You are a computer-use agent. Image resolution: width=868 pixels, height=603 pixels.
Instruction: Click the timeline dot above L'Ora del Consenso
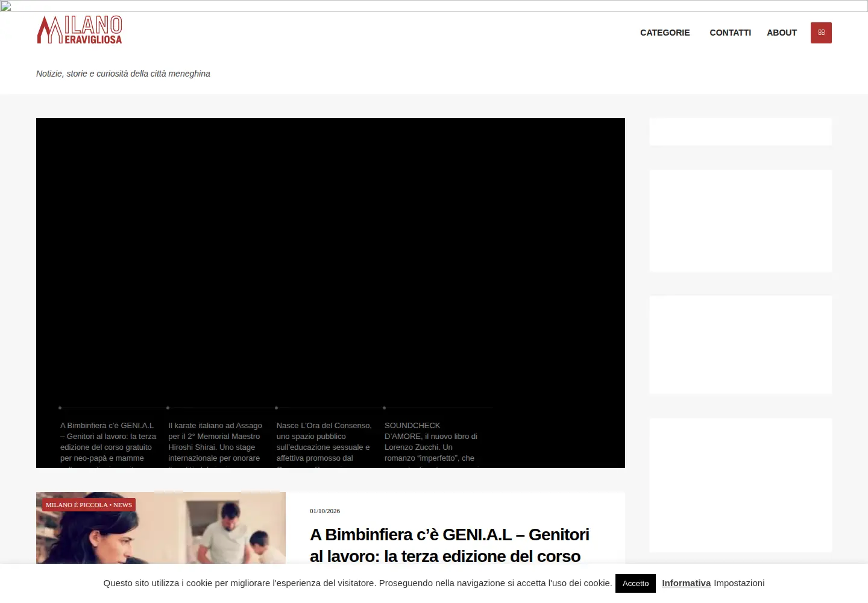point(276,408)
